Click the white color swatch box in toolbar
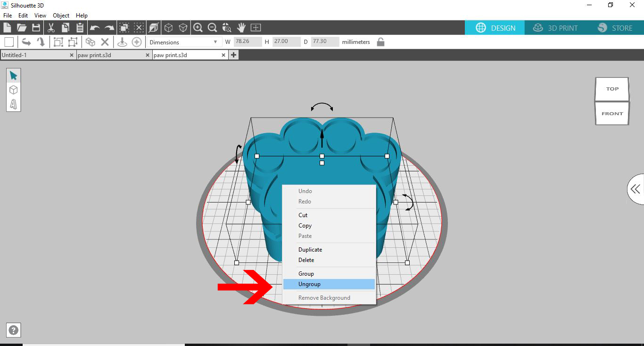Viewport: 644px width, 346px height. coord(9,42)
